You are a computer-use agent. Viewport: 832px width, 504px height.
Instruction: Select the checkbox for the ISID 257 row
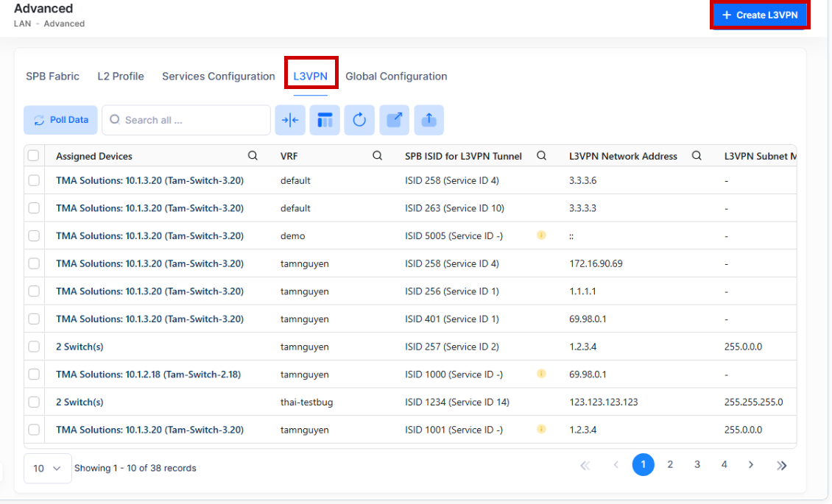tap(34, 346)
